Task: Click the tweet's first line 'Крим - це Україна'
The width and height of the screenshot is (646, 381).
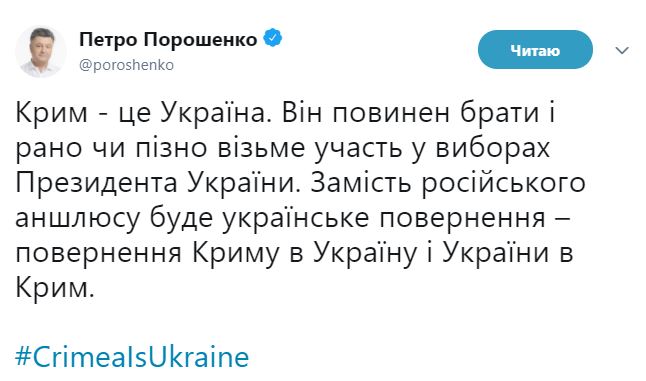Action: point(143,113)
